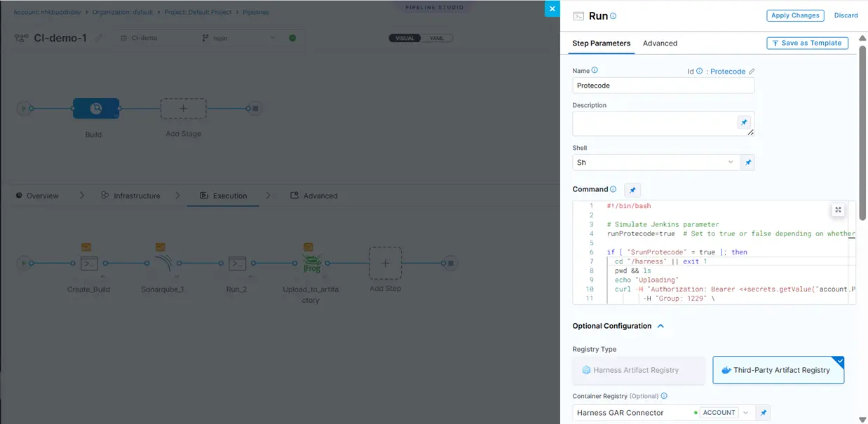Switch pipeline view to YAML
The height and width of the screenshot is (424, 868).
pos(437,38)
